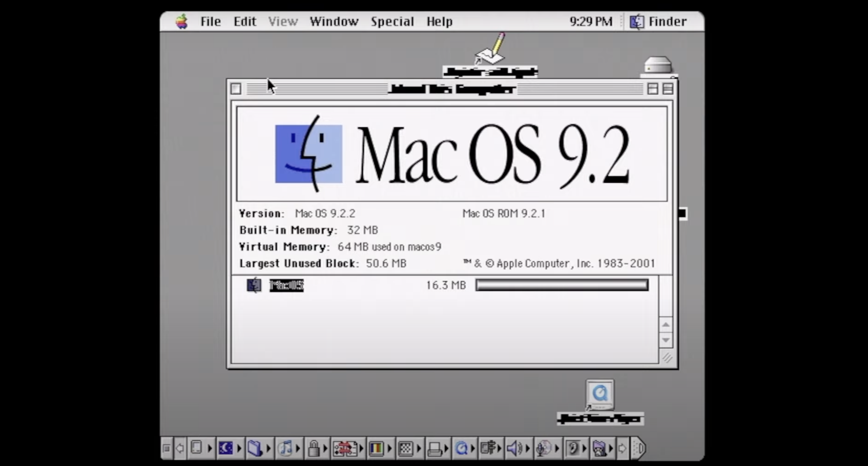Click the '32 MB' built-in memory value
This screenshot has width=868, height=466.
click(x=362, y=230)
